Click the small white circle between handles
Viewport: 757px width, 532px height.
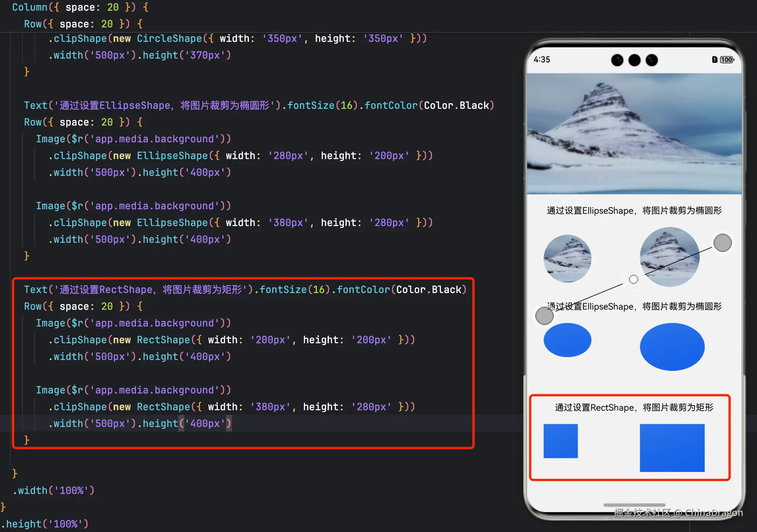[634, 279]
